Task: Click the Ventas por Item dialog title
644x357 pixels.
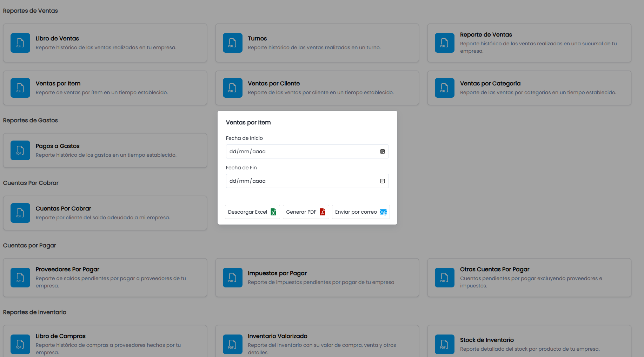Action: (248, 123)
